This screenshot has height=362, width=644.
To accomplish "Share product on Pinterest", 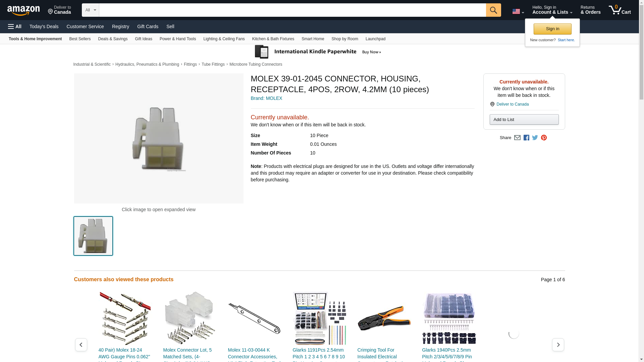I will coord(544,138).
